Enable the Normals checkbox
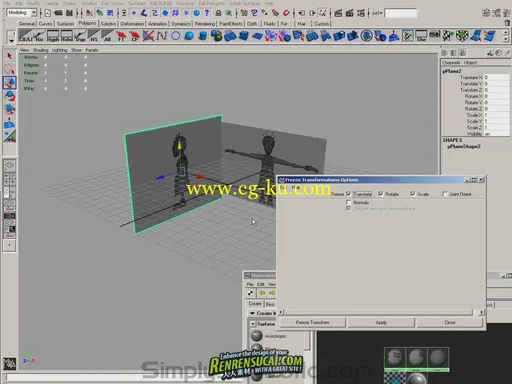This screenshot has width=512, height=384. [348, 202]
